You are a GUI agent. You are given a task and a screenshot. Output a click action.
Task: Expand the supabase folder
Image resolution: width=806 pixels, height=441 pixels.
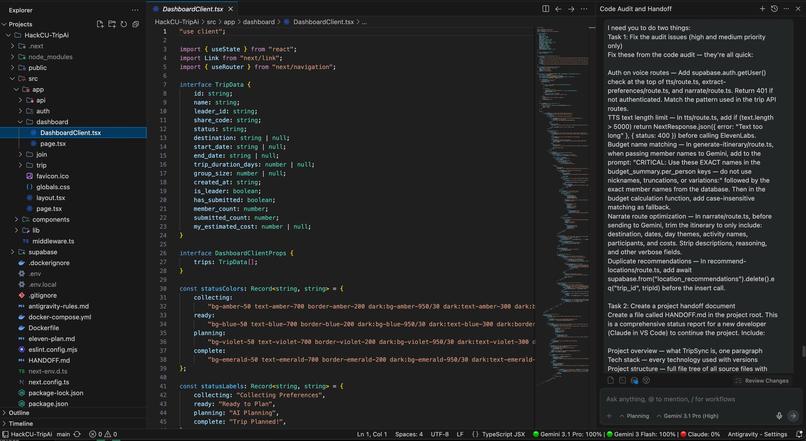coord(12,252)
